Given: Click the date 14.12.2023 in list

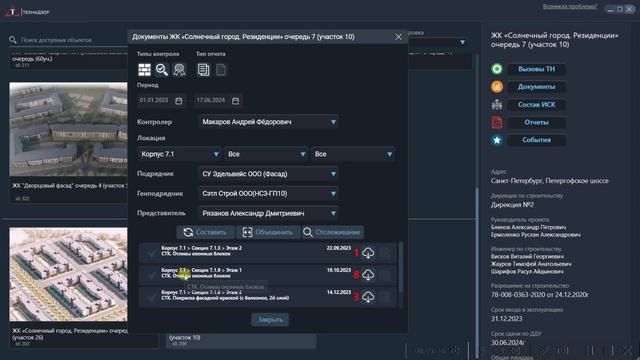Looking at the screenshot, I should point(339,292).
